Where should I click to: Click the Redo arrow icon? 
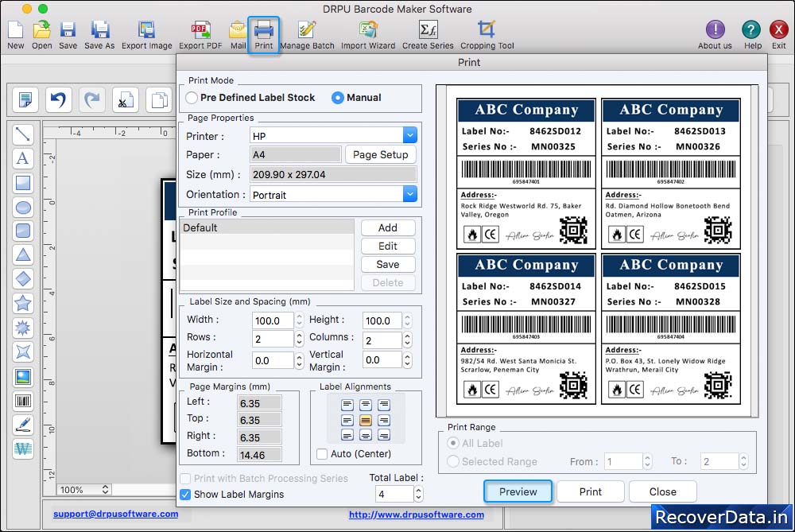coord(91,99)
